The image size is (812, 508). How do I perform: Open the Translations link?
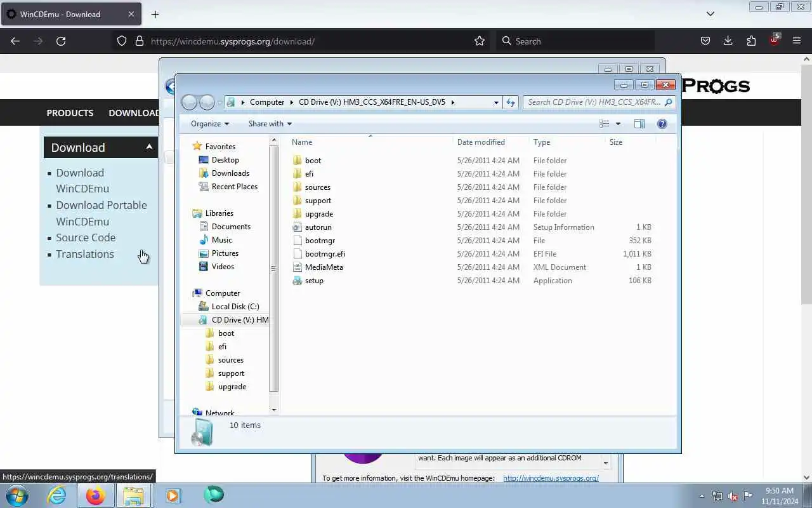click(85, 254)
